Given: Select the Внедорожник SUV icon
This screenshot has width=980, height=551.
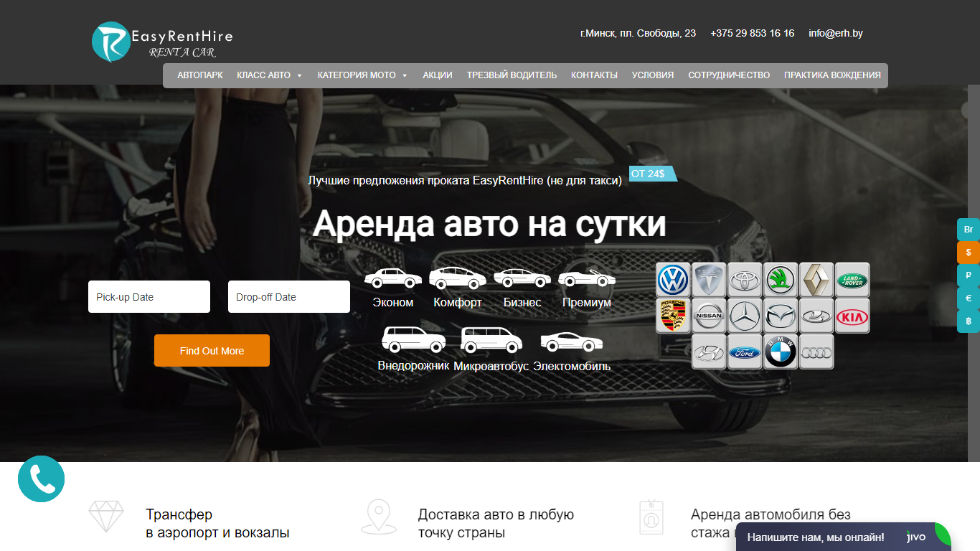Looking at the screenshot, I should click(414, 339).
